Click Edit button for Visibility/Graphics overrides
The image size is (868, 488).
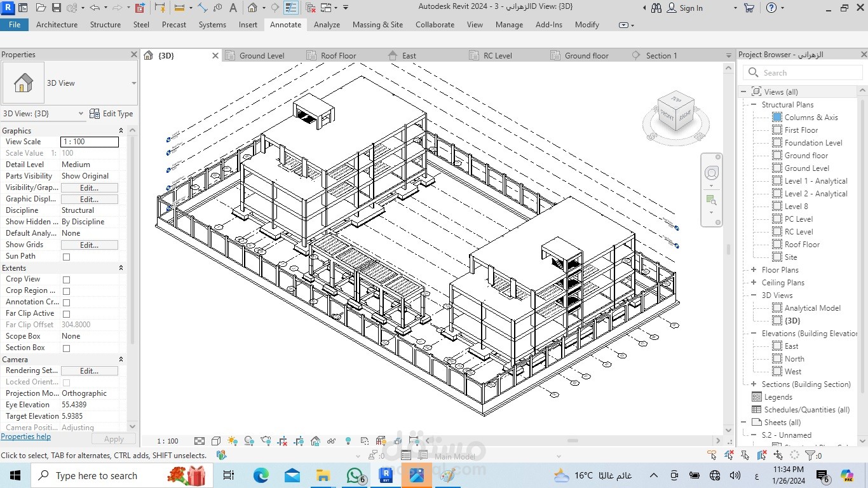[89, 188]
